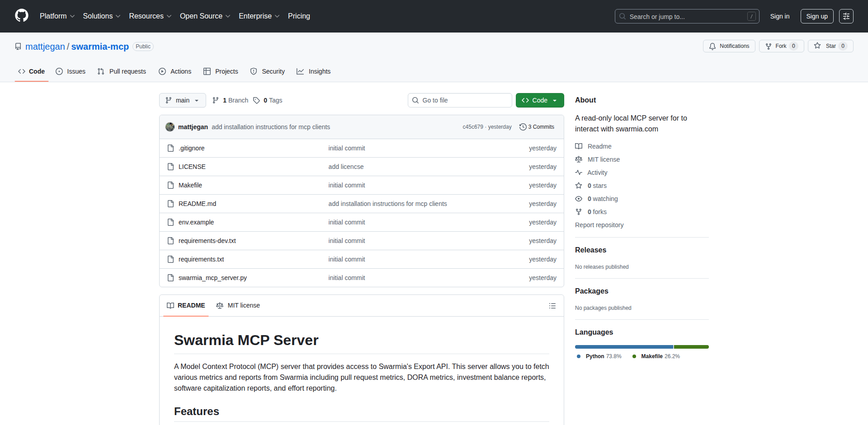Open latest commit message add installation instructions
The width and height of the screenshot is (868, 425).
271,127
